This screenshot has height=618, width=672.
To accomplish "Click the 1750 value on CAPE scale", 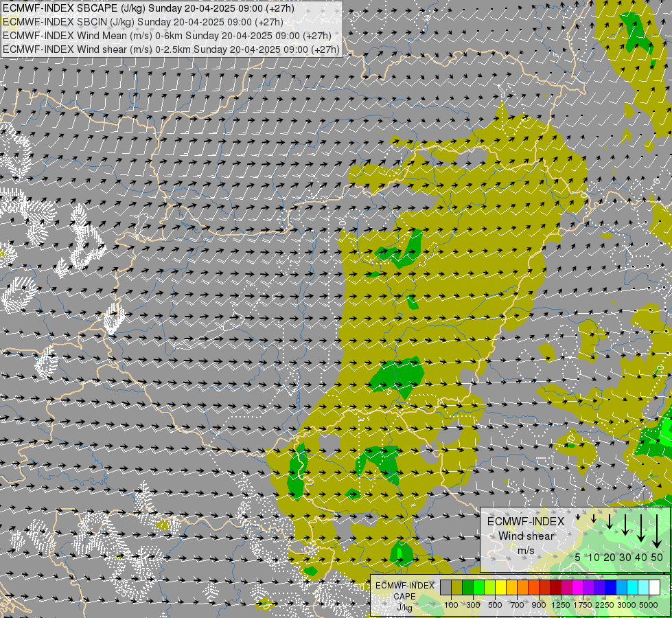I will click(x=583, y=605).
